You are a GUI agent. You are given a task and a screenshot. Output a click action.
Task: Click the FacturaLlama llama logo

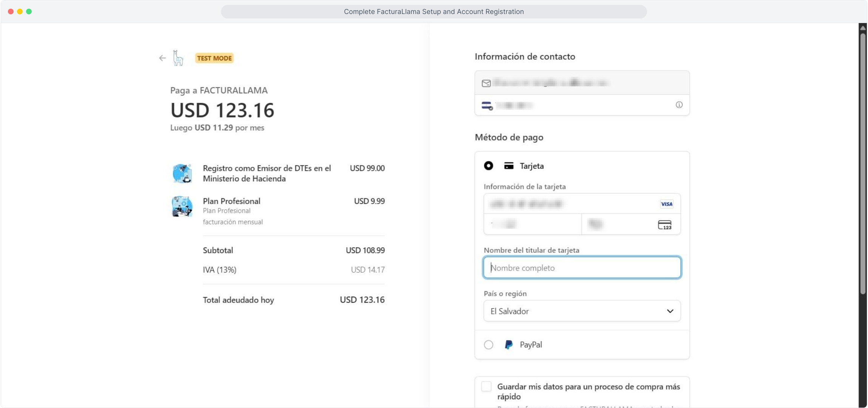[x=178, y=58]
